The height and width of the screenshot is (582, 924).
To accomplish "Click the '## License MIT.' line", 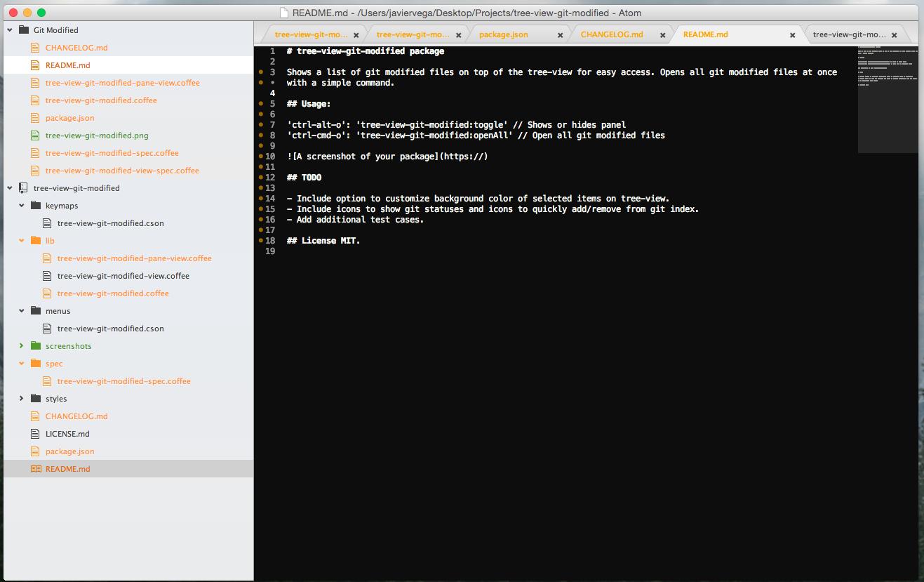I will tap(323, 241).
